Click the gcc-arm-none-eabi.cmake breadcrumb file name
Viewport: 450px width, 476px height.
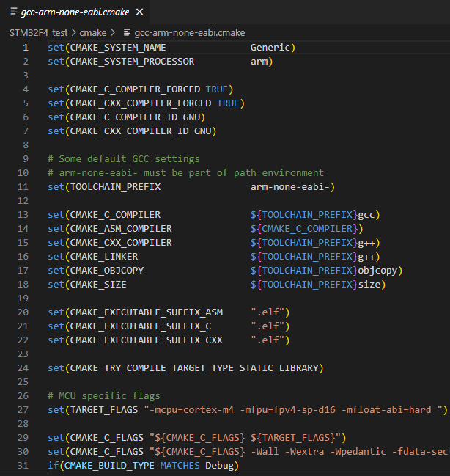click(190, 33)
